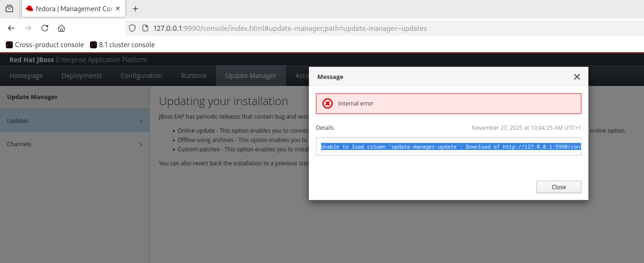
Task: Go forward in browser history
Action: point(28,28)
